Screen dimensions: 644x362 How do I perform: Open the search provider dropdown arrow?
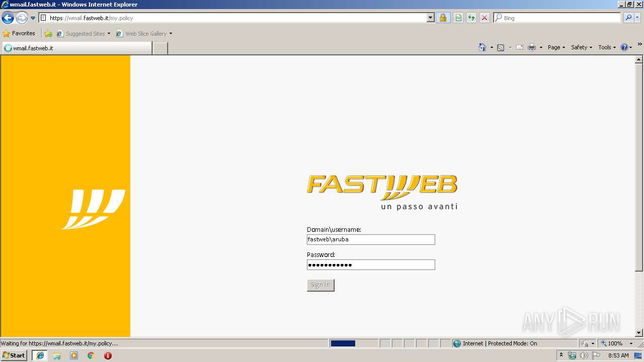click(x=638, y=18)
